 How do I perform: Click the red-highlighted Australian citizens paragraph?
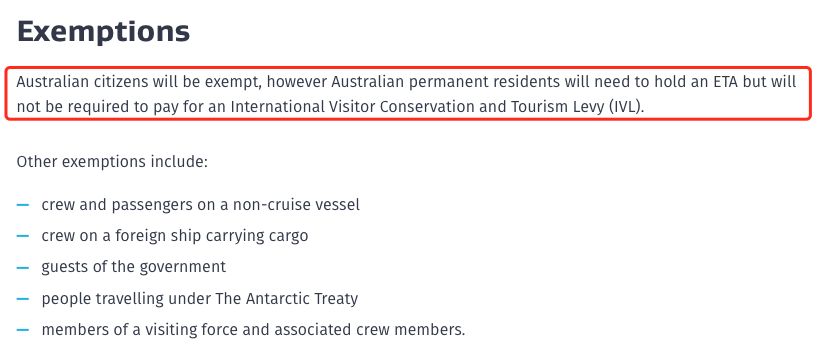click(408, 94)
